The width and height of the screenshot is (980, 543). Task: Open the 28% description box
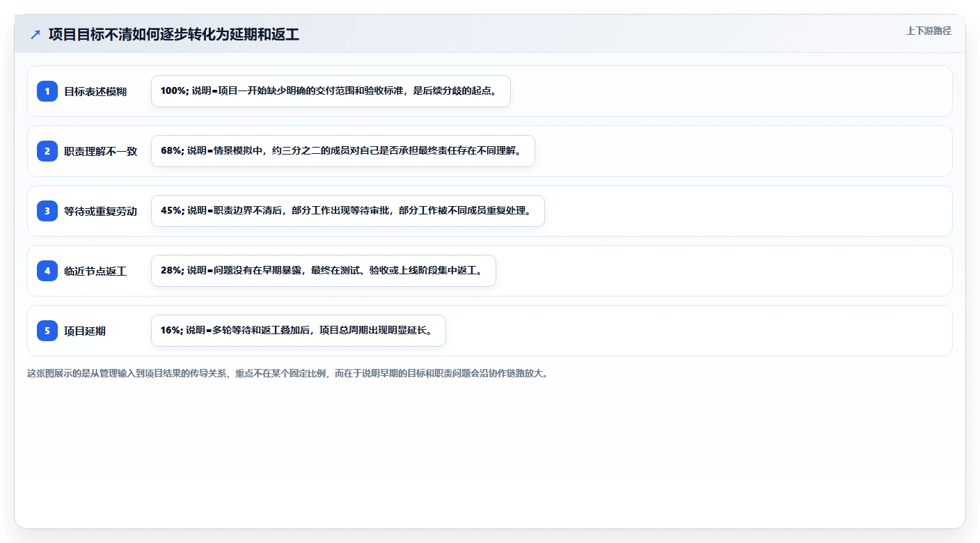pos(324,271)
